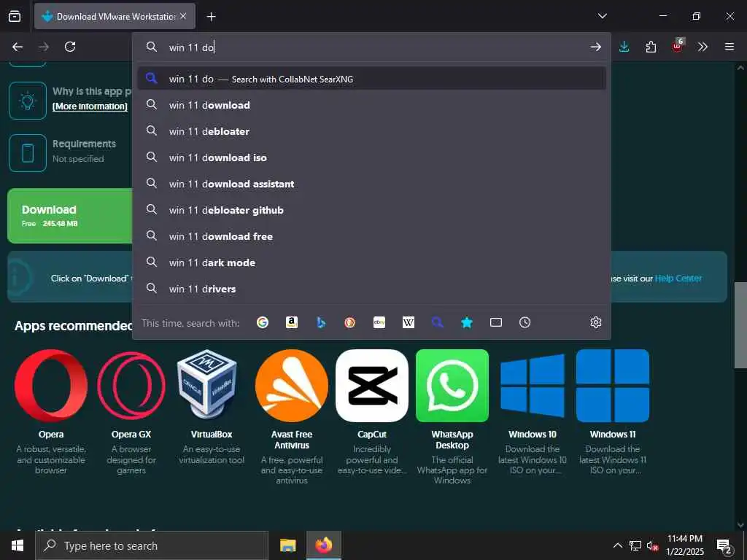Viewport: 747px width, 560px height.
Task: Open a new tab with plus button
Action: coord(211,17)
